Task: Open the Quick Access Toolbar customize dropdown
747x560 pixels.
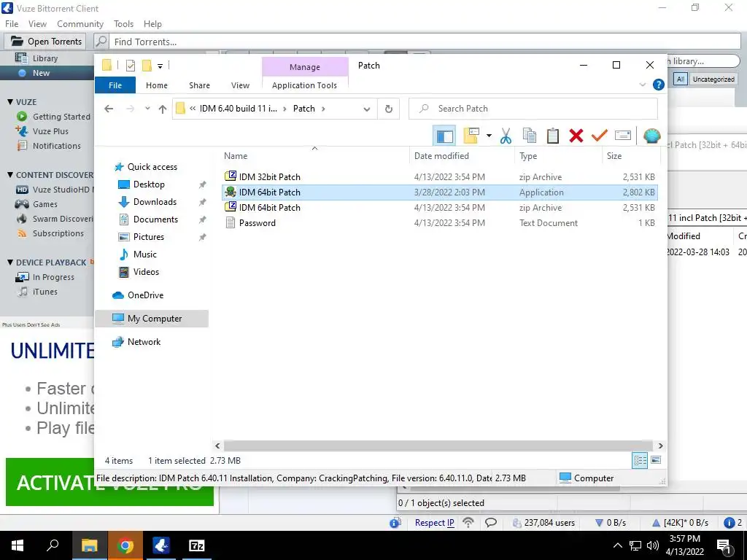Action: pos(160,66)
